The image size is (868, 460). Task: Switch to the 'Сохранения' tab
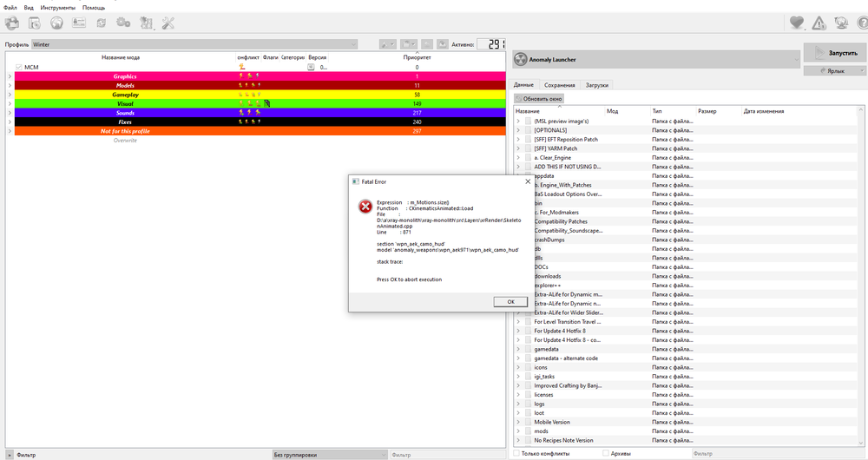pos(559,85)
